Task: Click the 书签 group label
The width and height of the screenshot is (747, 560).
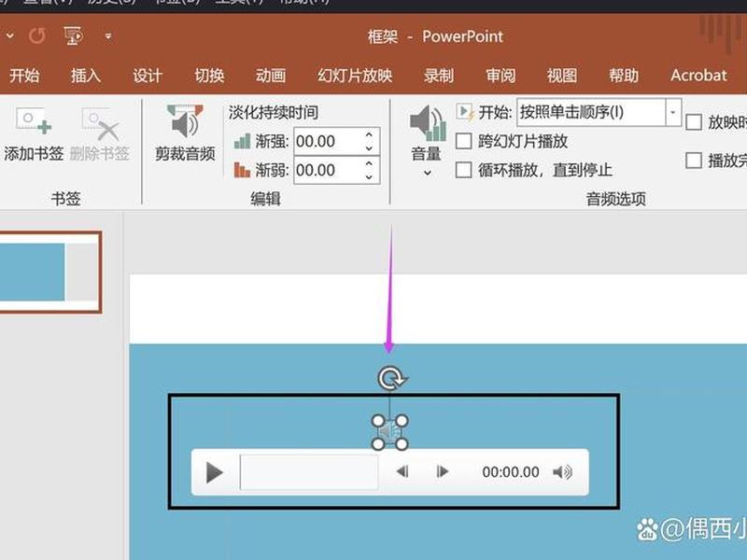Action: (65, 199)
